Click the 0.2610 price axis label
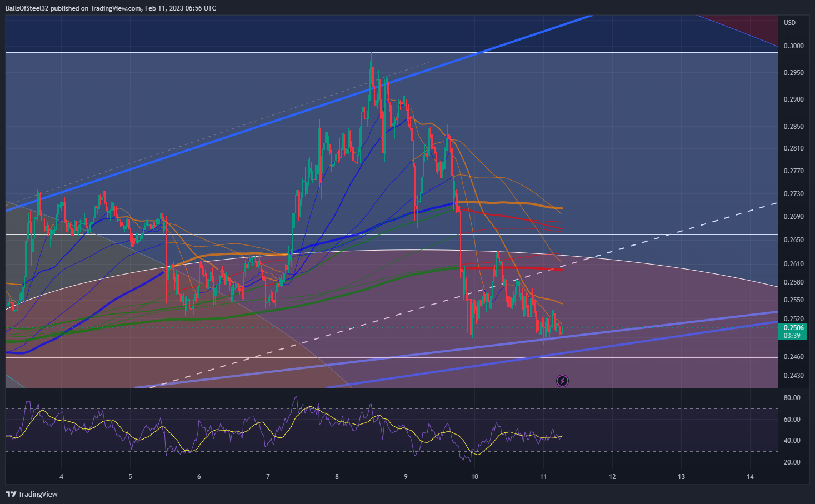815x504 pixels. [x=793, y=264]
